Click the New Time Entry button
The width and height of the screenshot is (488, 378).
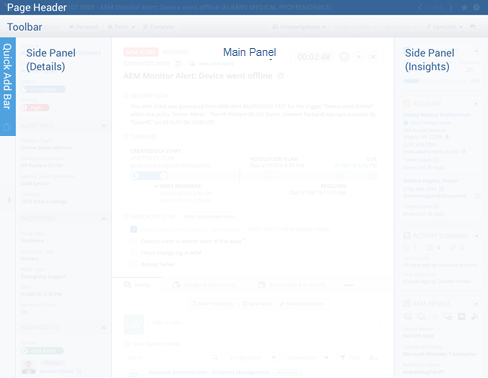point(212,304)
